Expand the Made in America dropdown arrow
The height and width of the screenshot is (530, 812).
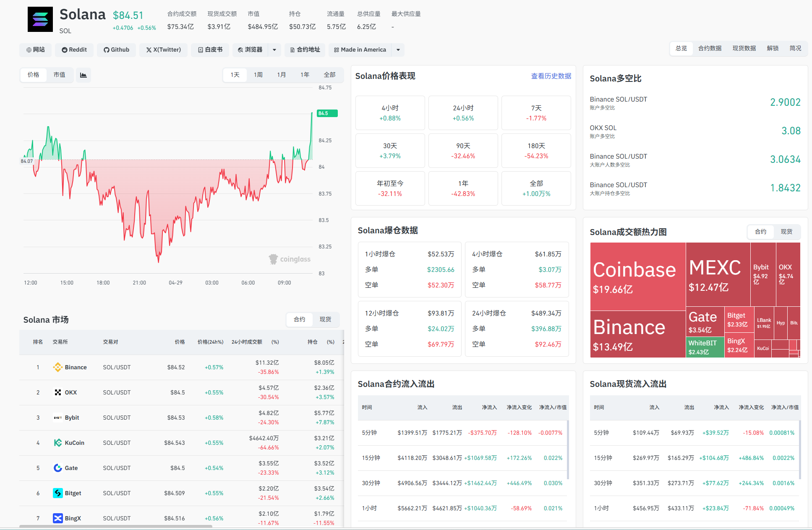[398, 50]
